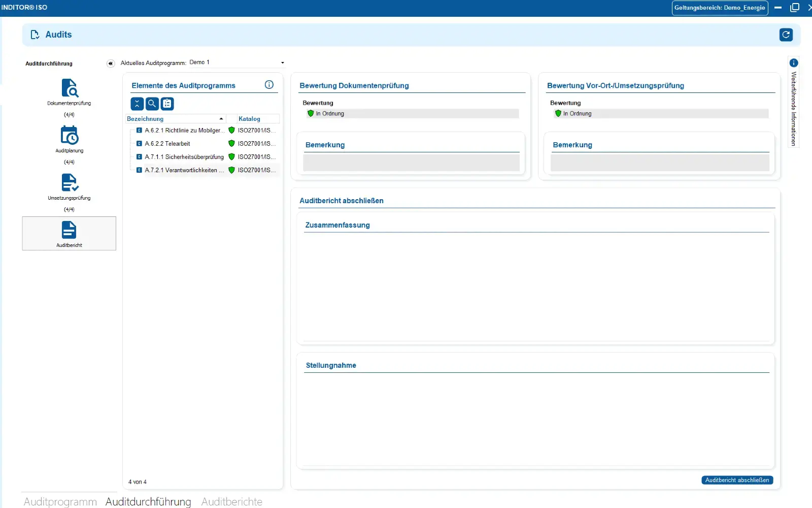This screenshot has width=812, height=508.
Task: Click the collapse/expand rows icon above the list
Action: point(137,104)
